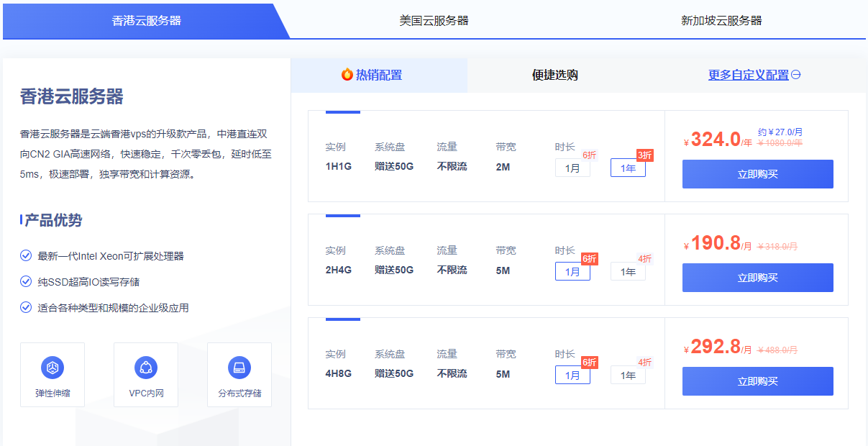Click the 4H8G instance value
Viewport: 868px width, 446px height.
(x=337, y=374)
